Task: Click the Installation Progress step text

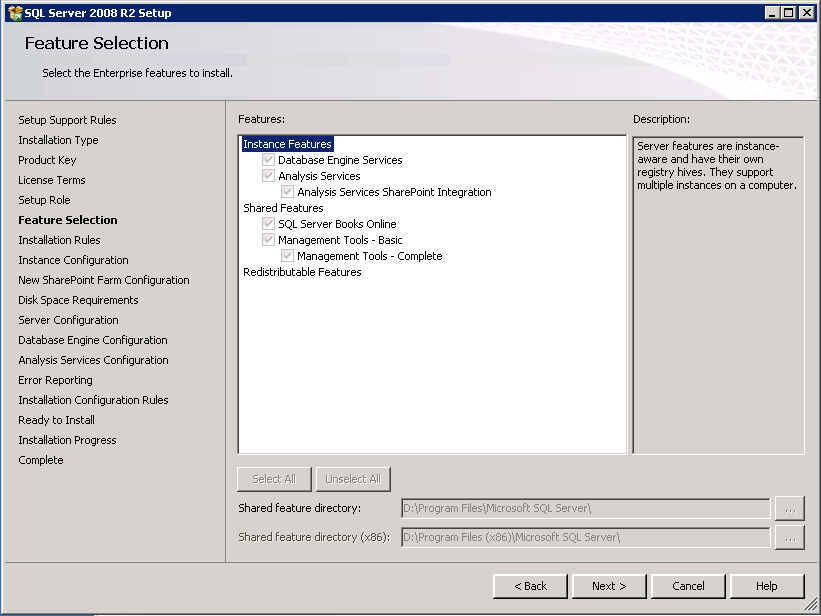Action: [67, 440]
